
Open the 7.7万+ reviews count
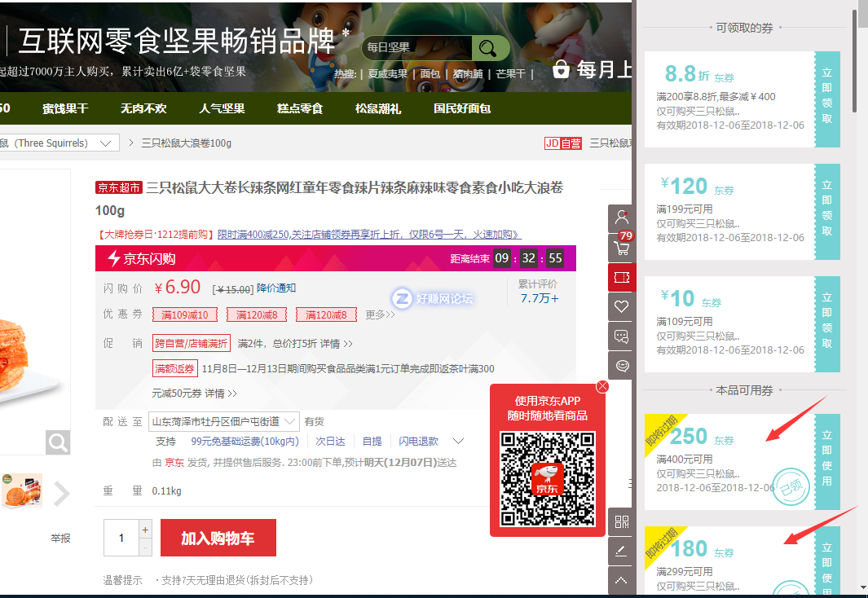click(540, 299)
